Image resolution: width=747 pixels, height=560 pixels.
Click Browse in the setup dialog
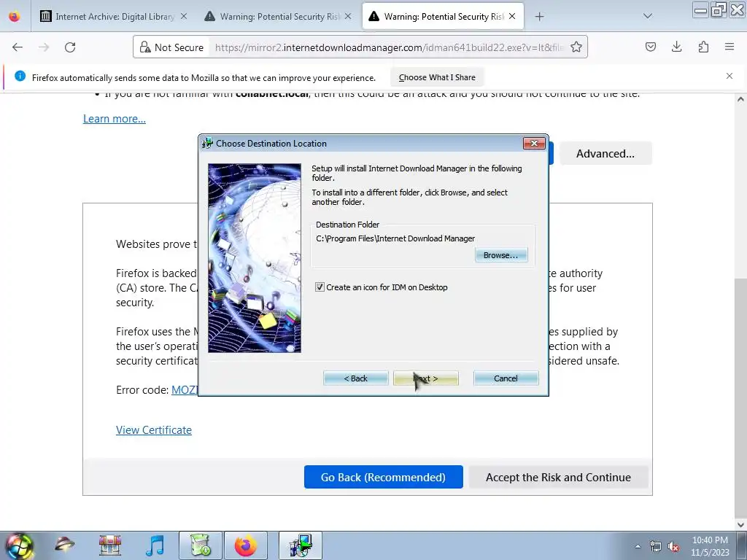click(500, 255)
